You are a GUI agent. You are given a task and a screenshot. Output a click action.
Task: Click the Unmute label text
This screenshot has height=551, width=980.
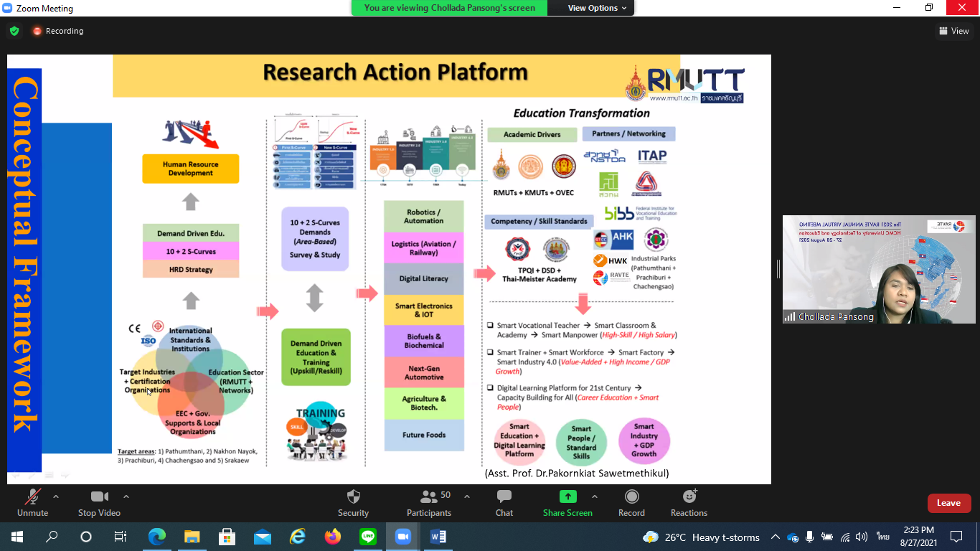pyautogui.click(x=32, y=513)
